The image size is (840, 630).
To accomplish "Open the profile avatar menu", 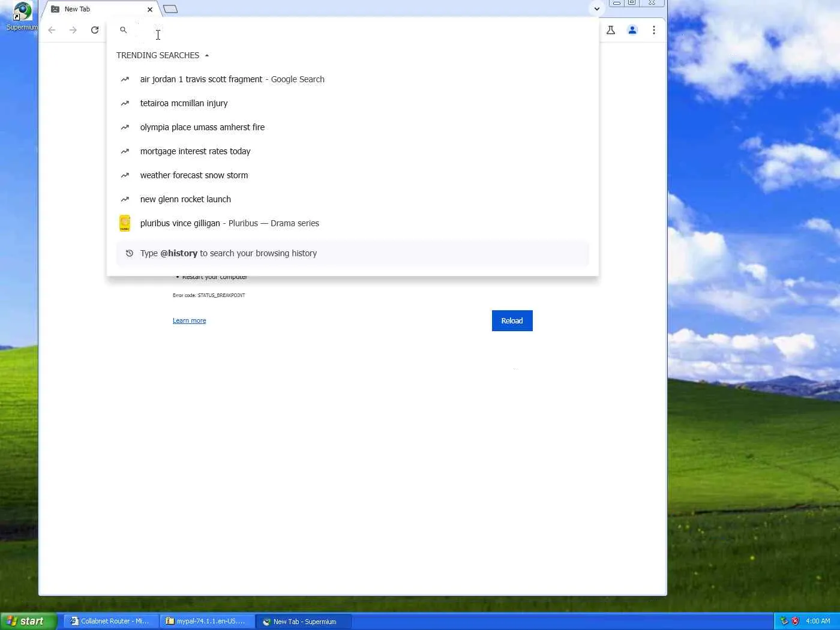I will (632, 30).
